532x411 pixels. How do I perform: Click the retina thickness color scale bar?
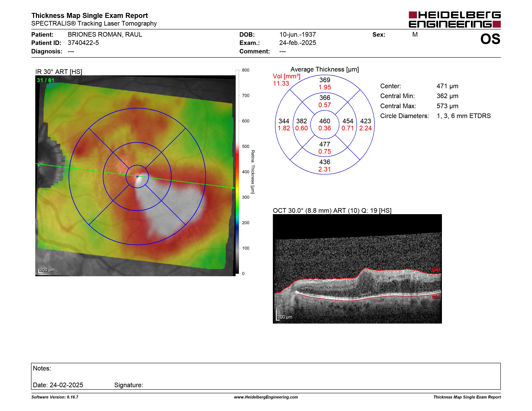(237, 172)
